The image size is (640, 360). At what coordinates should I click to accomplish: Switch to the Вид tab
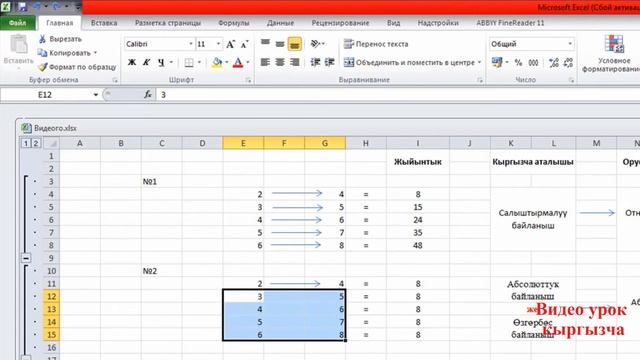pos(393,23)
